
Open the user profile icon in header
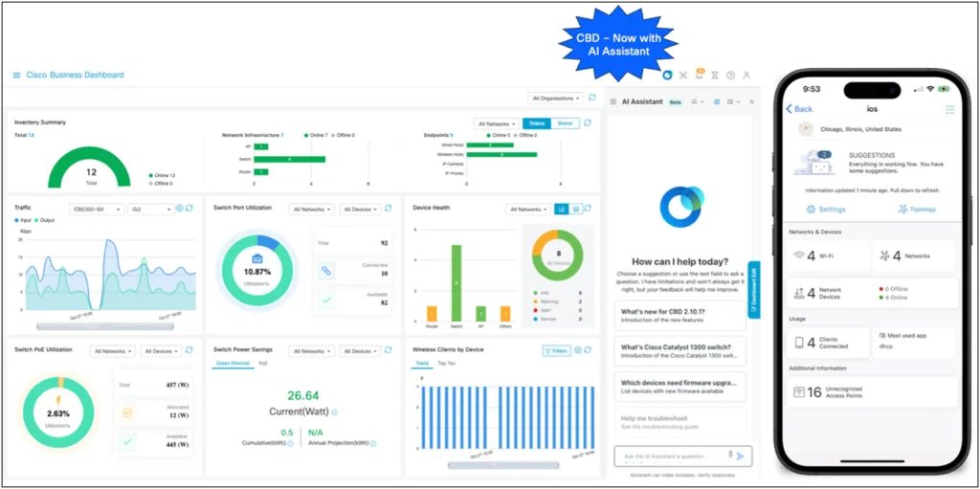pyautogui.click(x=746, y=75)
